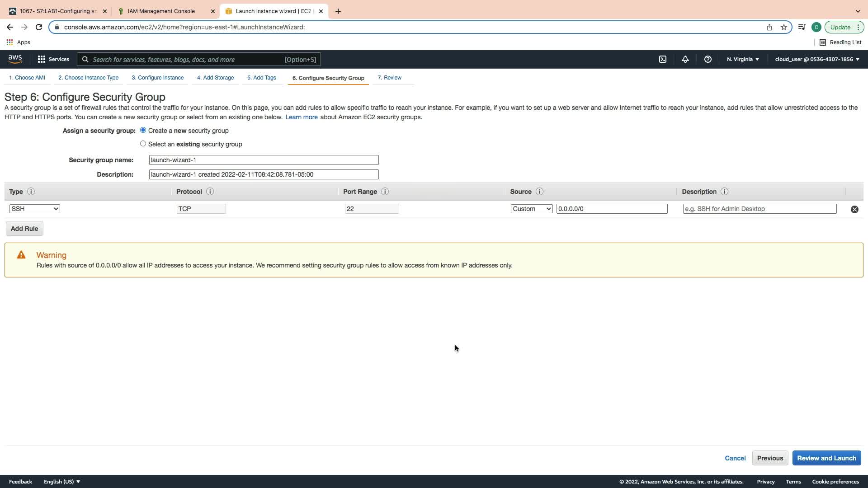Go to 3. Configure Instance step
This screenshot has height=488, width=868.
(157, 78)
